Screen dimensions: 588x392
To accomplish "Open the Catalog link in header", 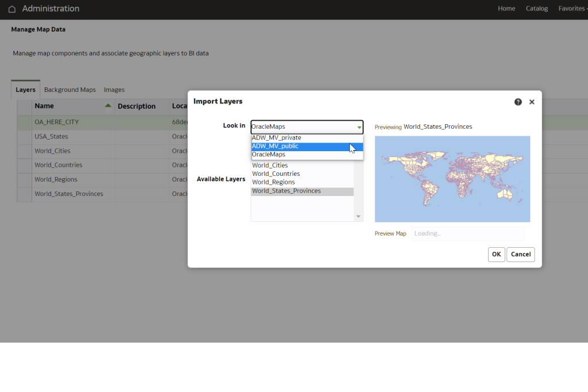I will click(x=536, y=9).
